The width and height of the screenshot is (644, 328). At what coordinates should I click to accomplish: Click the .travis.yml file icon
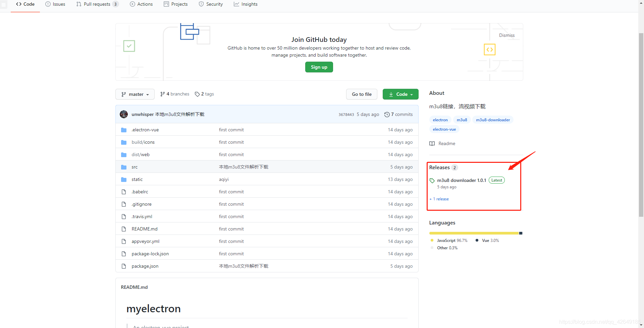pos(124,216)
